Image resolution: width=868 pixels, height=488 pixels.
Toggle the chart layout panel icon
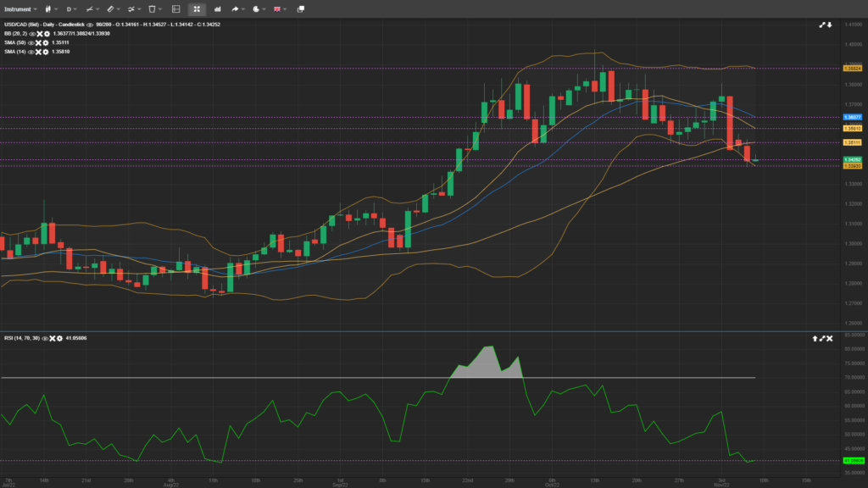(175, 8)
